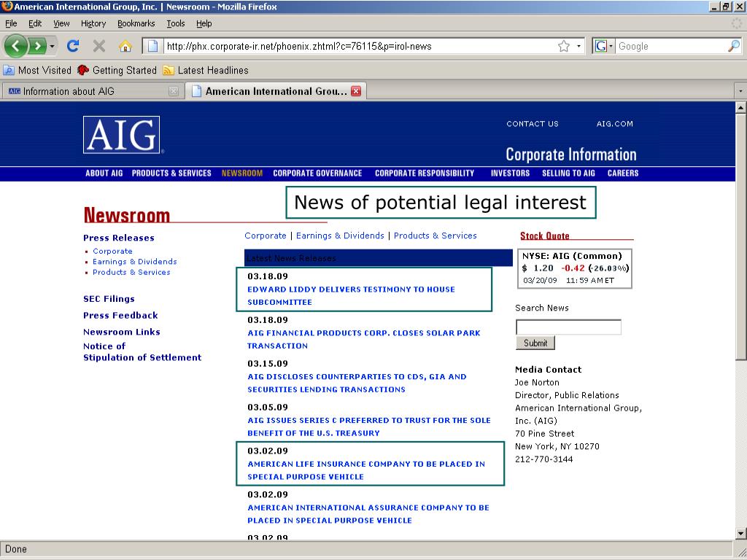The height and width of the screenshot is (560, 747).
Task: Open the Google search engine selector
Action: (603, 46)
